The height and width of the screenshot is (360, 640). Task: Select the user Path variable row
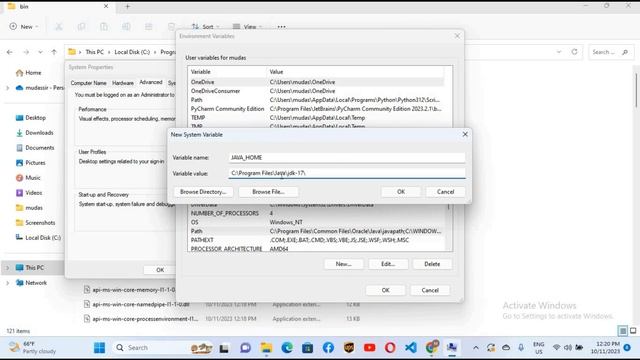pyautogui.click(x=317, y=100)
